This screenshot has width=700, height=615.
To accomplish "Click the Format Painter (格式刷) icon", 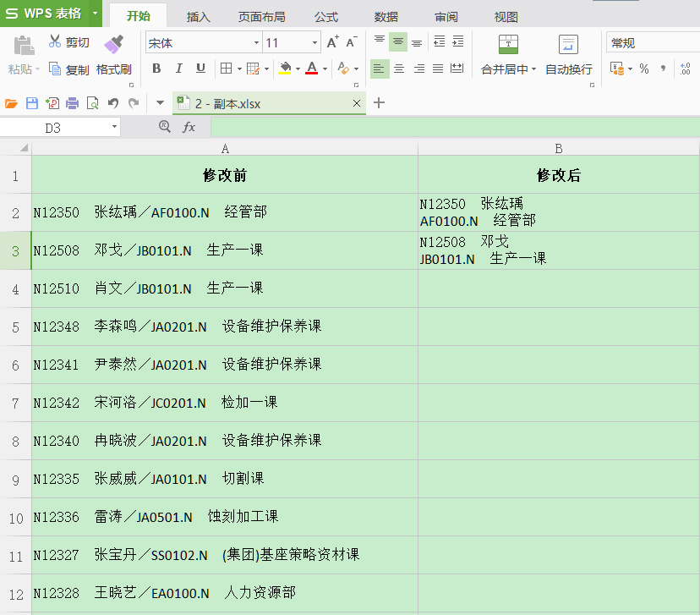I will [x=114, y=44].
